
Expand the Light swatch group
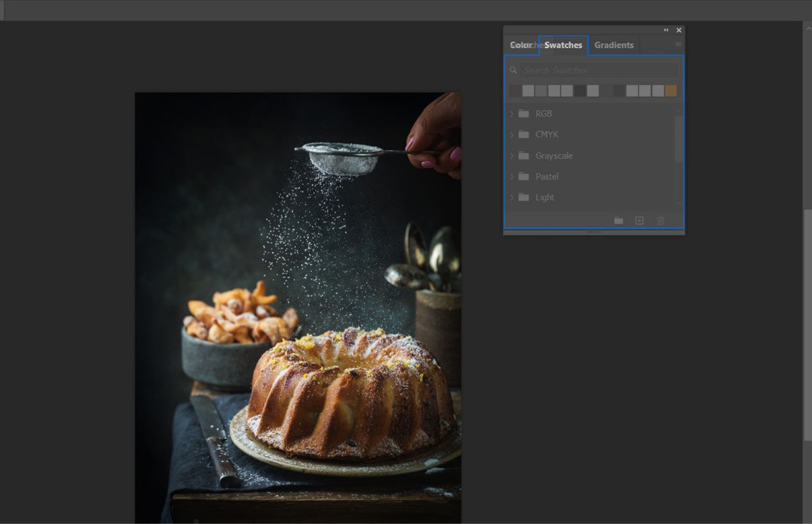(x=511, y=197)
